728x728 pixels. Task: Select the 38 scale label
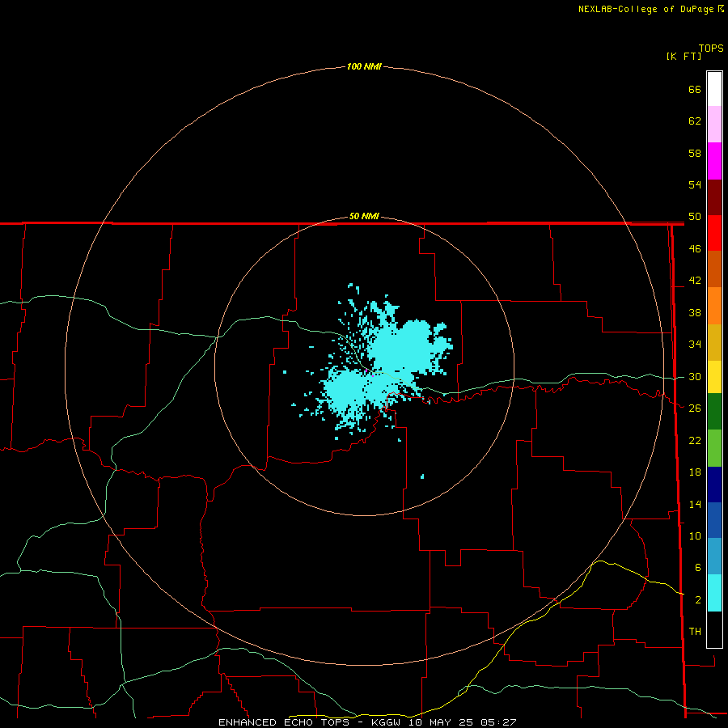tap(695, 312)
